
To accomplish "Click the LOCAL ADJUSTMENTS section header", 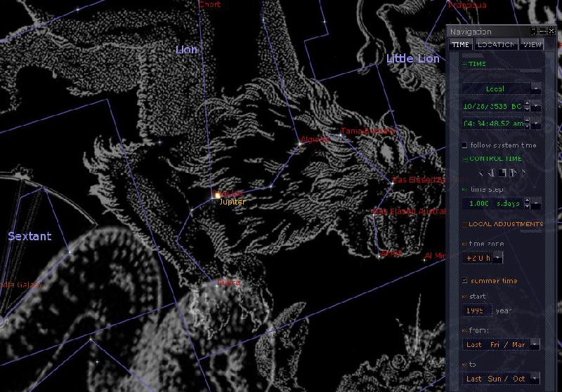I will tap(503, 224).
